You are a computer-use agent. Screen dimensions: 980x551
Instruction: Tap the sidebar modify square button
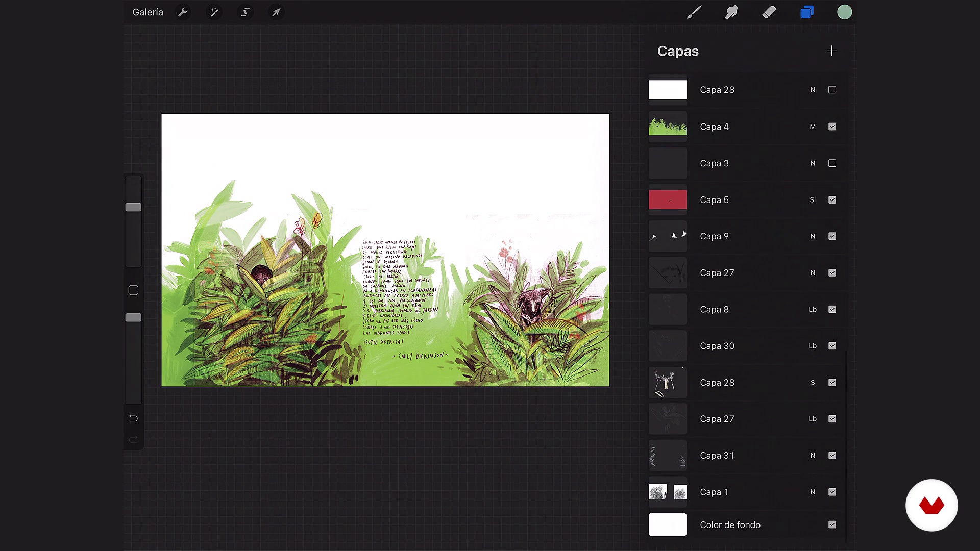pyautogui.click(x=133, y=290)
